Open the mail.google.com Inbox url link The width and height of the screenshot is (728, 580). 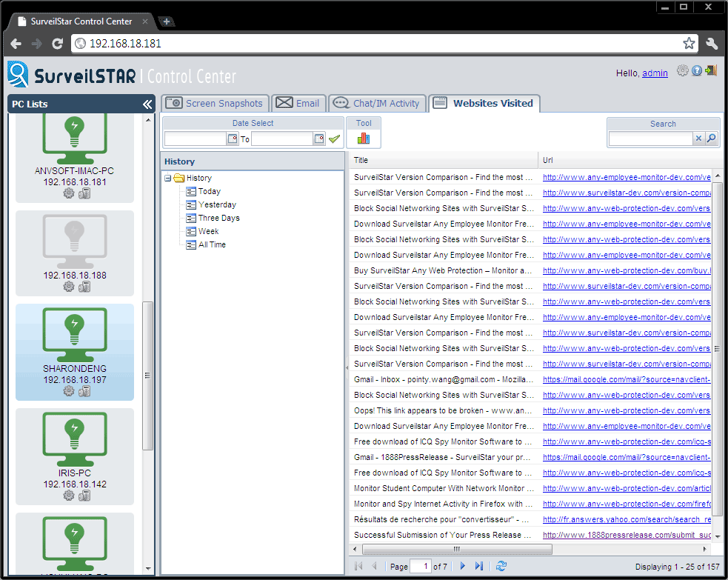coord(627,380)
